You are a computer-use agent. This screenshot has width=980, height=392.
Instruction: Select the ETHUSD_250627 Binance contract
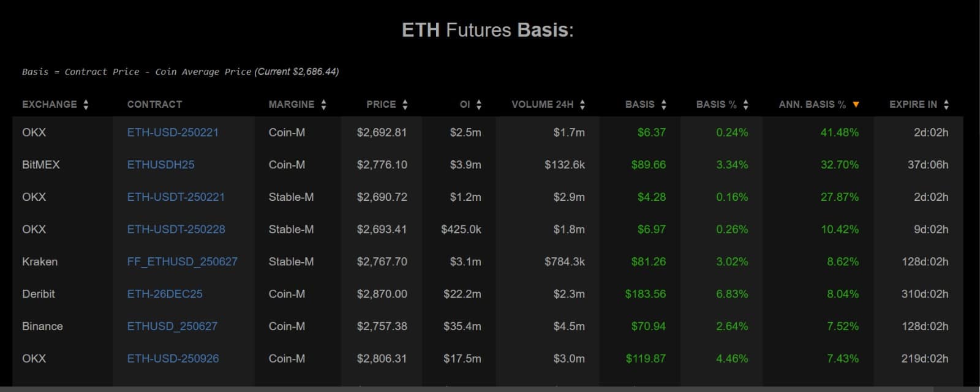coord(172,326)
